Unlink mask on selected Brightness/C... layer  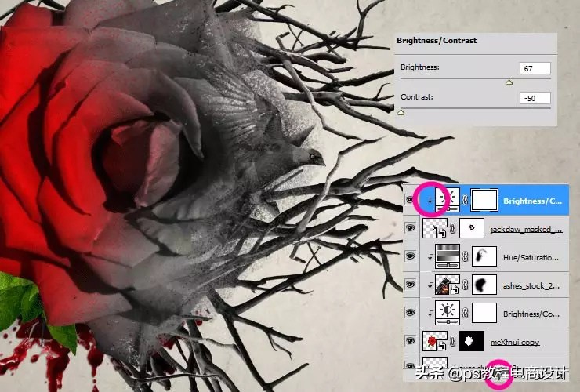pyautogui.click(x=466, y=200)
